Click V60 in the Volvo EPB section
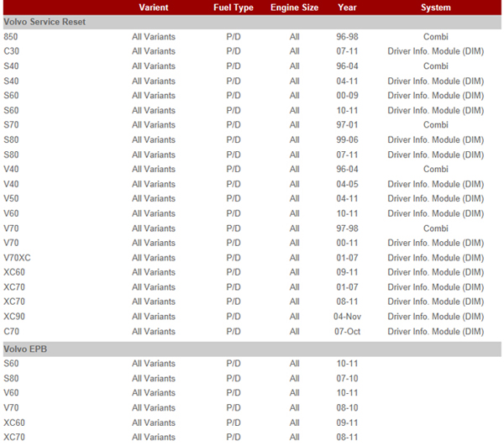Viewport: 504px width, 446px height. click(x=11, y=392)
